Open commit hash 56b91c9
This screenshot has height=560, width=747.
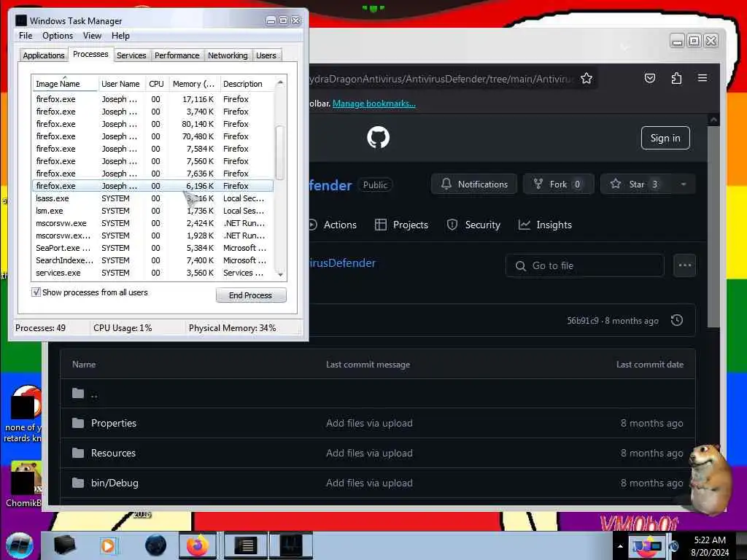[583, 321]
